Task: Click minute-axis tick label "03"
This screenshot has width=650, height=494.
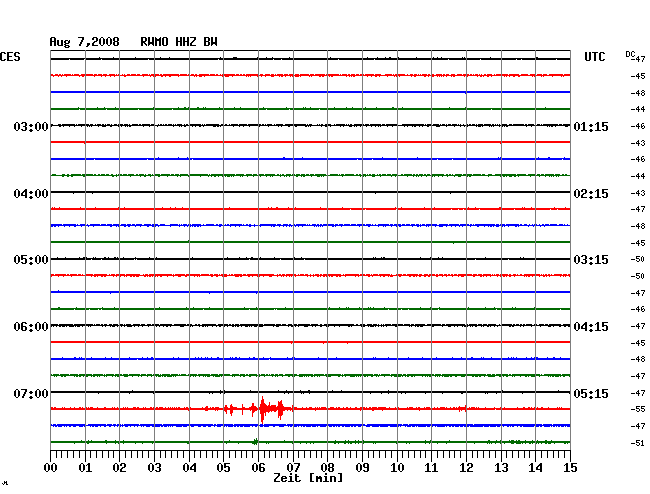Action: [x=154, y=468]
